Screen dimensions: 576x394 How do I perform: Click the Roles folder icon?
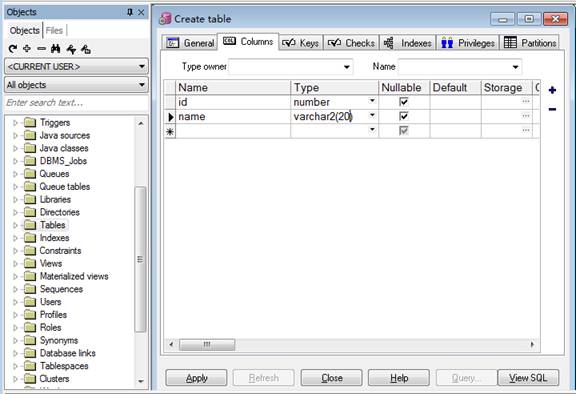coord(30,328)
